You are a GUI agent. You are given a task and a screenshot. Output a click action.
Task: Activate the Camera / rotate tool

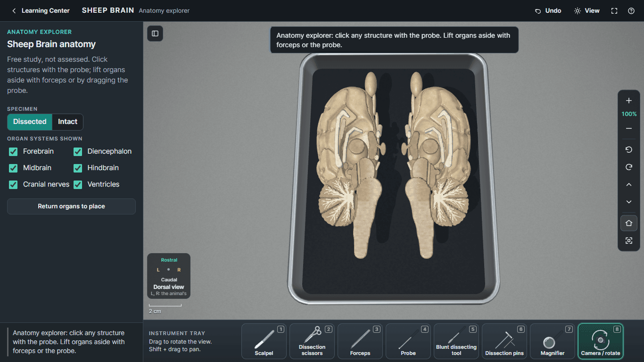point(601,341)
